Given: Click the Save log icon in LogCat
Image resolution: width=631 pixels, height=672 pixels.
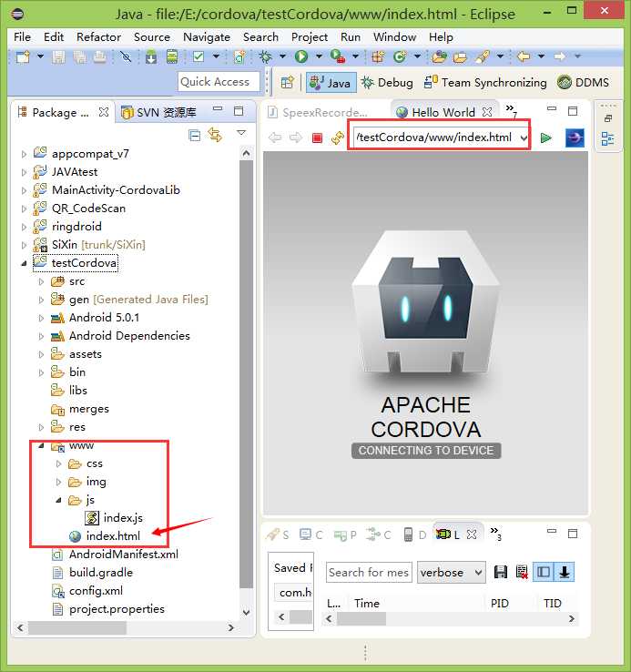Looking at the screenshot, I should tap(501, 572).
